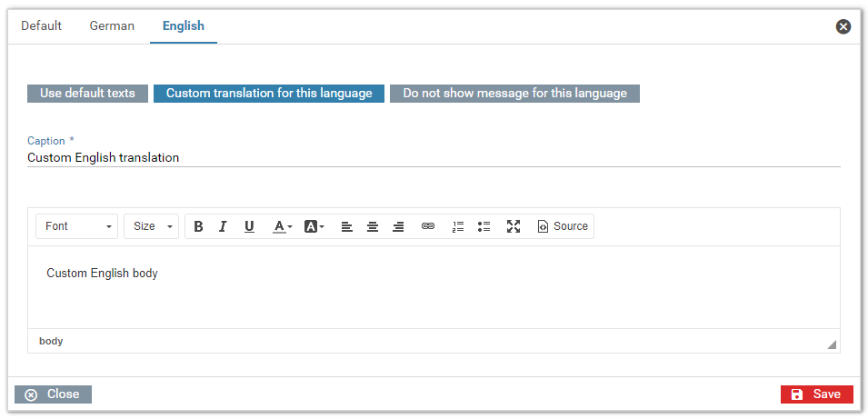Choose 'Custom translation for this language'
Image resolution: width=868 pixels, height=419 pixels.
click(x=269, y=94)
